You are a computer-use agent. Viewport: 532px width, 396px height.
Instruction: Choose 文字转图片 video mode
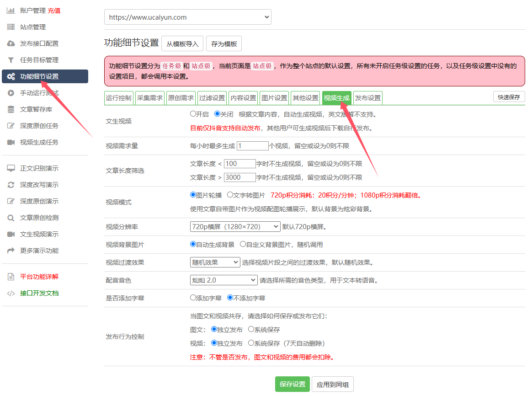click(x=230, y=195)
